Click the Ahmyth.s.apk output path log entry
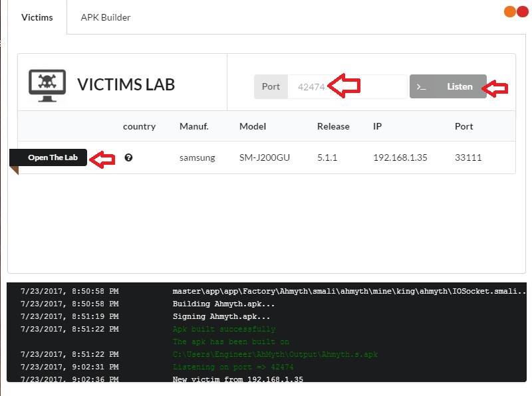 click(274, 354)
